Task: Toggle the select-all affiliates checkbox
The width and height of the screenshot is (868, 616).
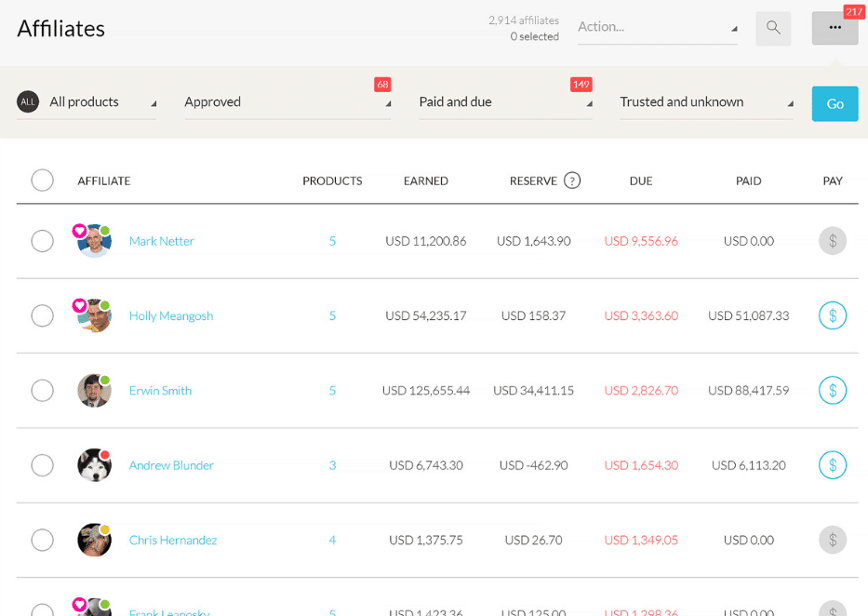Action: (x=42, y=181)
